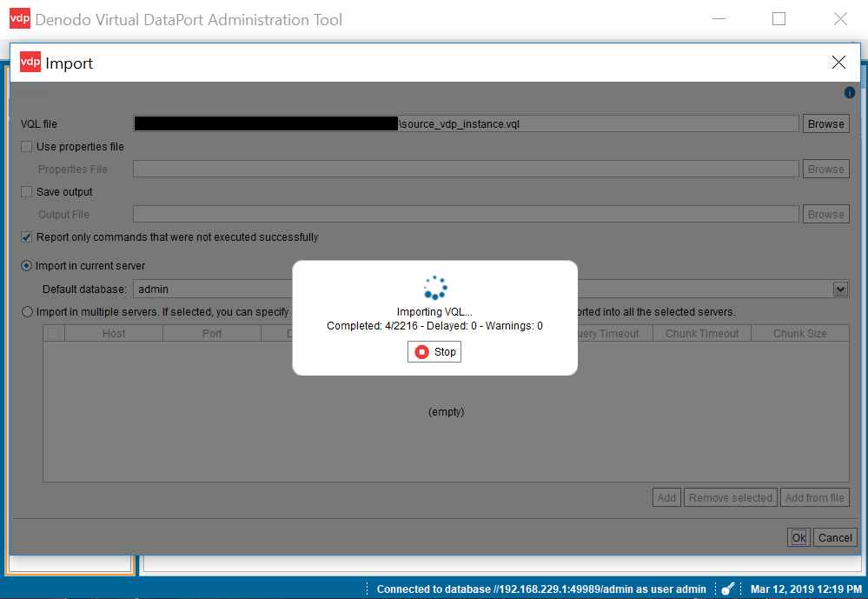The width and height of the screenshot is (868, 599).
Task: Click the Add server button
Action: click(x=666, y=497)
